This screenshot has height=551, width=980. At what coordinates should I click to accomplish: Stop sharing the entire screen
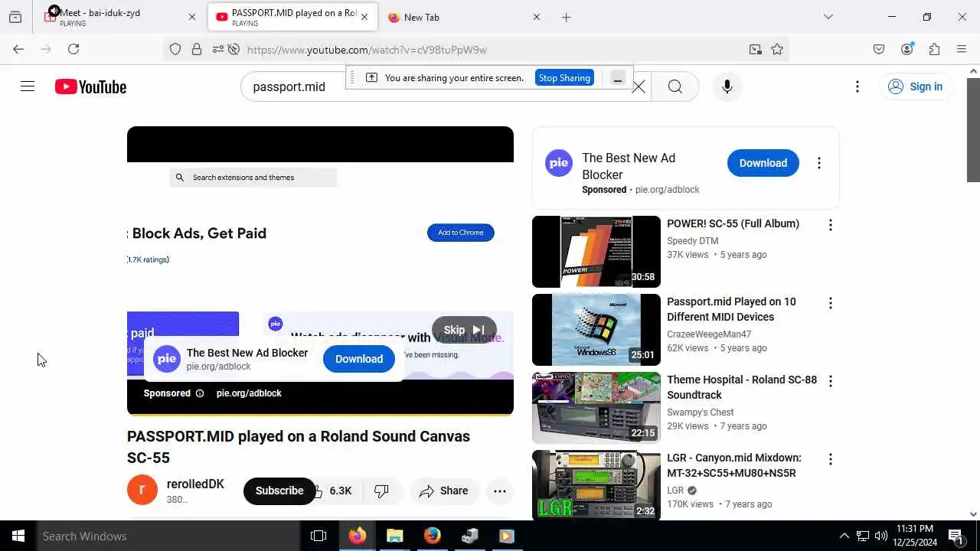(564, 77)
